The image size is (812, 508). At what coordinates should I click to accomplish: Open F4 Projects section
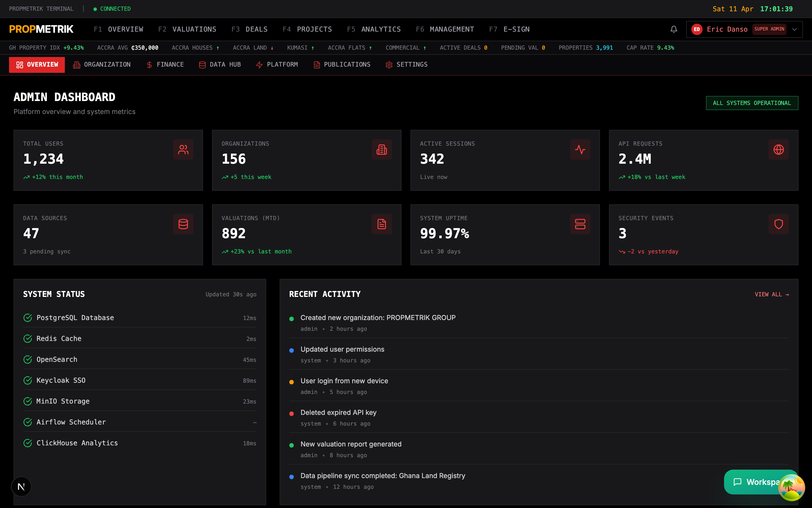[307, 29]
